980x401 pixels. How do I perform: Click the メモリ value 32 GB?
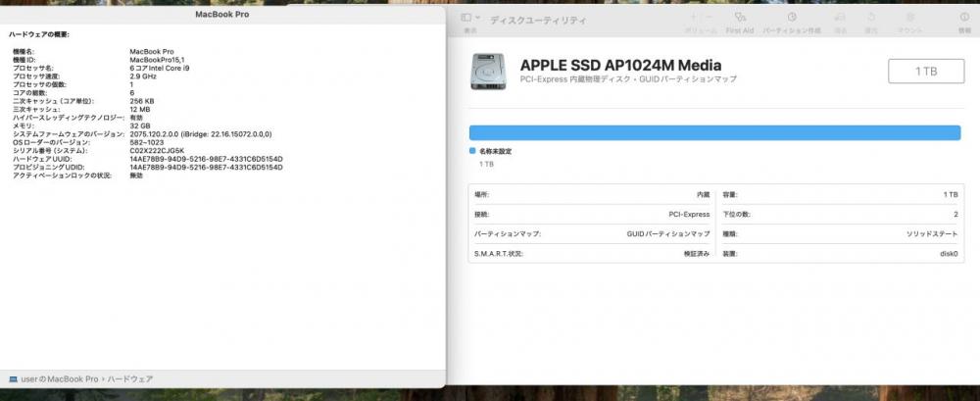[140, 125]
